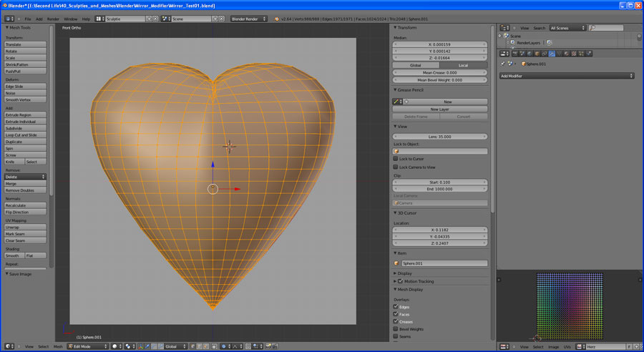Click the Grease Pencil draw icon
This screenshot has height=352, width=644.
pyautogui.click(x=396, y=102)
